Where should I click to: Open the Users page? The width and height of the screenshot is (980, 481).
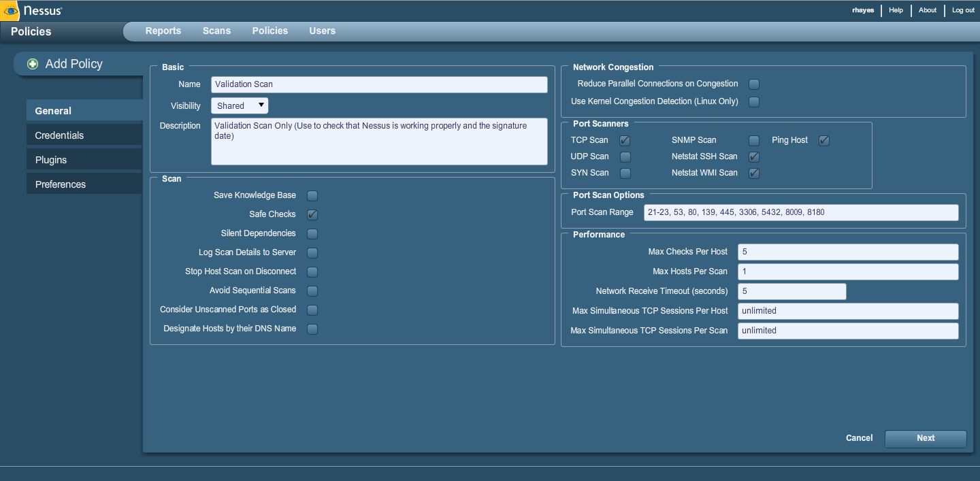(322, 31)
